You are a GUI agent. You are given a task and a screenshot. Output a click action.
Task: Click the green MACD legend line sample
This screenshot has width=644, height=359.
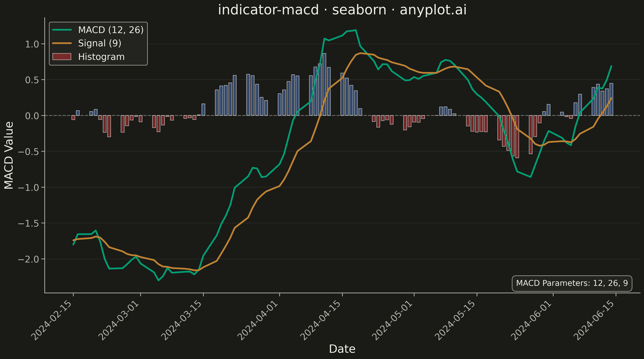tap(62, 30)
